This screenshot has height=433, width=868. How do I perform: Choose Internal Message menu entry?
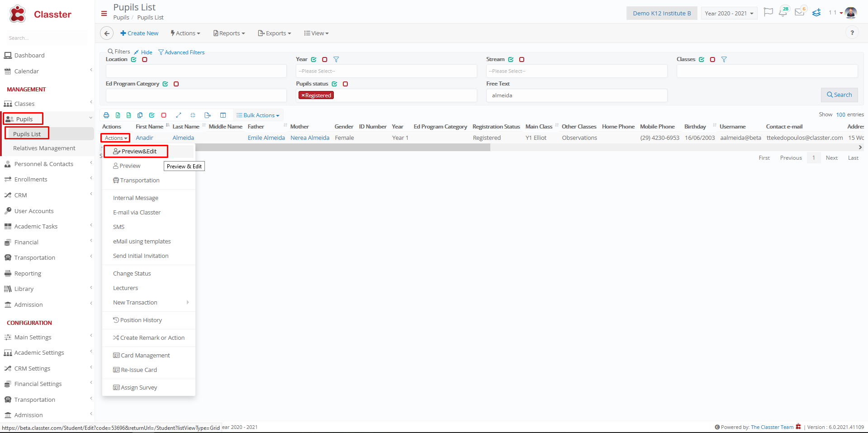pos(148,198)
